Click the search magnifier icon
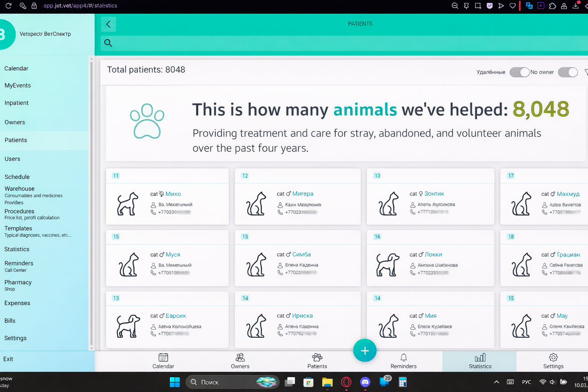This screenshot has width=588, height=392. (108, 43)
